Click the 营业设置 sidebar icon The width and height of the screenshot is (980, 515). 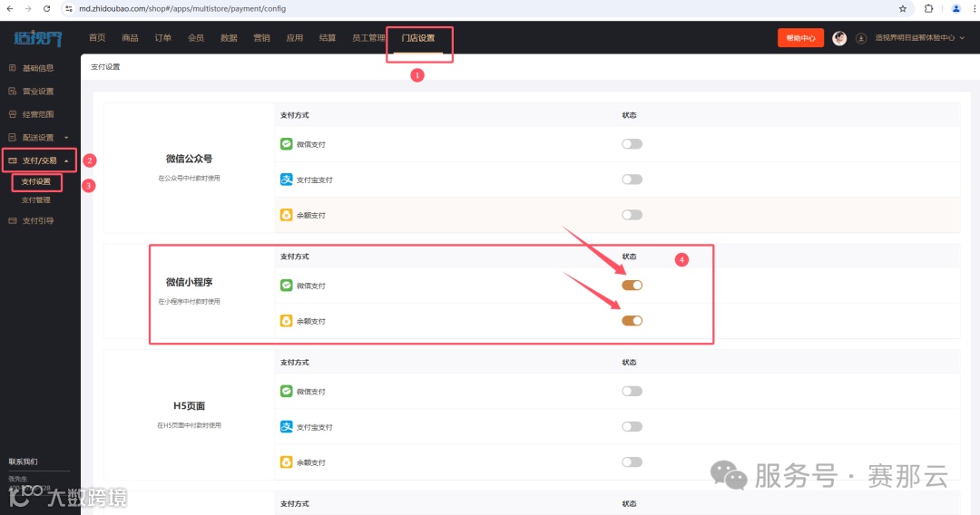tap(13, 92)
